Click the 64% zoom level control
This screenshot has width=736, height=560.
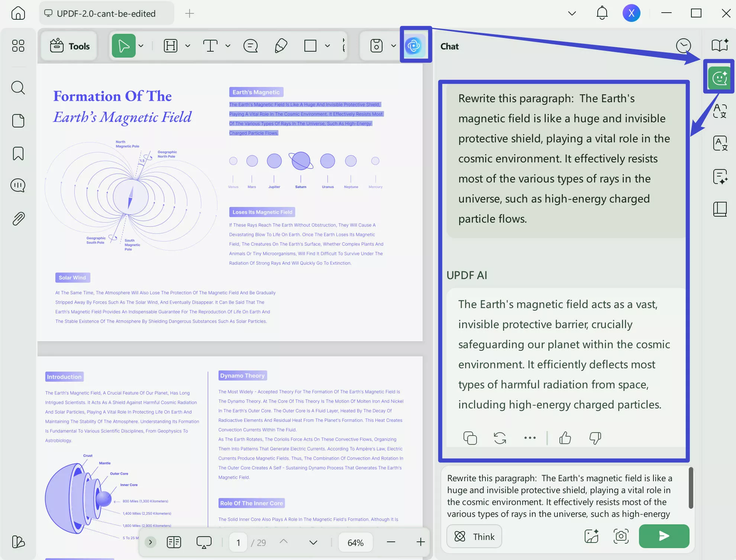point(355,542)
